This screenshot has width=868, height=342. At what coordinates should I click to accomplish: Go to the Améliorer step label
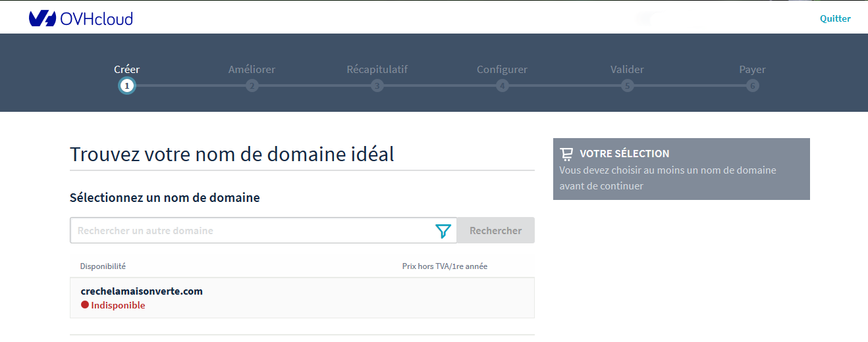[x=252, y=69]
